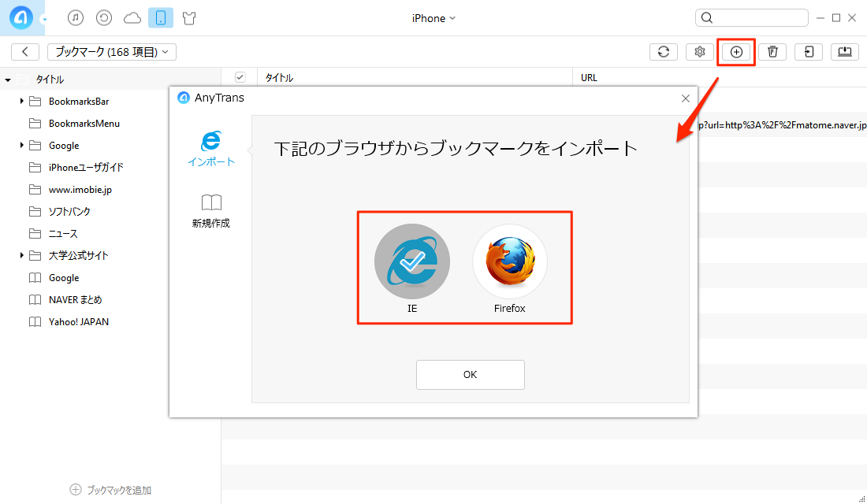Select the NAVER まとめ bookmark
Screen dimensions: 867x504
75,299
